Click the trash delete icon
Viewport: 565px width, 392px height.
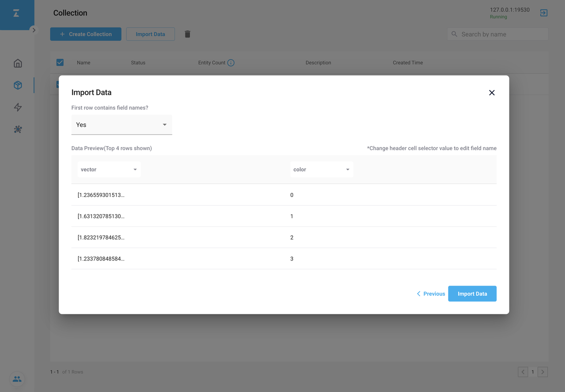188,34
